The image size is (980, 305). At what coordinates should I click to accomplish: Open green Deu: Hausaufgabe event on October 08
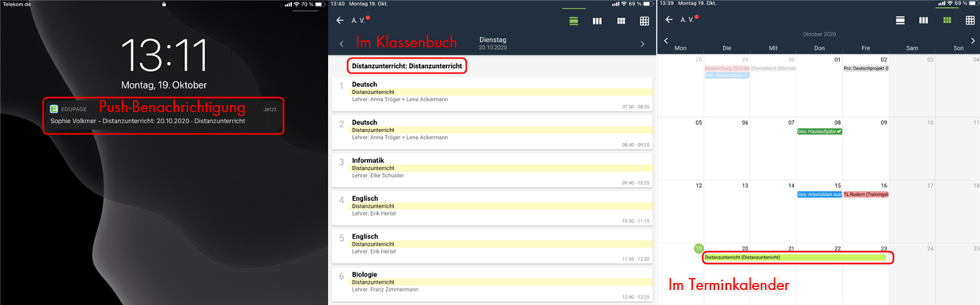[819, 131]
